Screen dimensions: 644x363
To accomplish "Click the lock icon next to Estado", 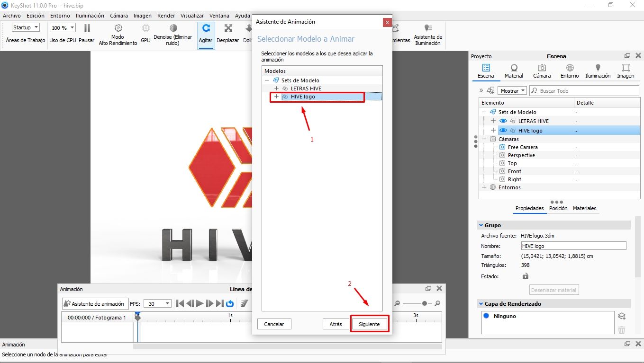I will (525, 276).
